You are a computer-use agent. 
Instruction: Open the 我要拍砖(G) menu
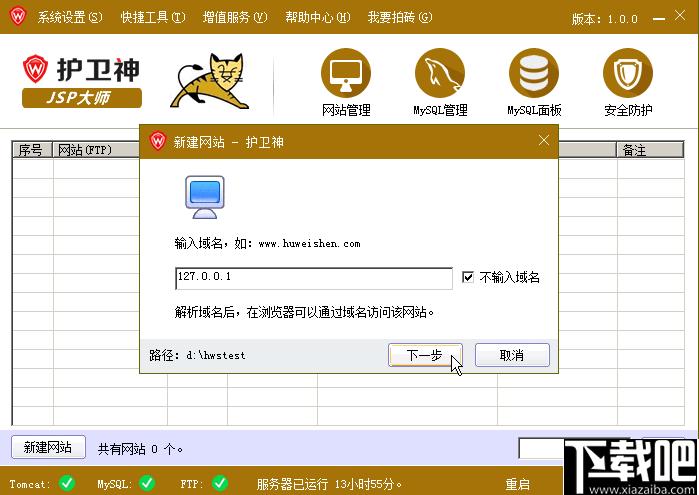[400, 17]
